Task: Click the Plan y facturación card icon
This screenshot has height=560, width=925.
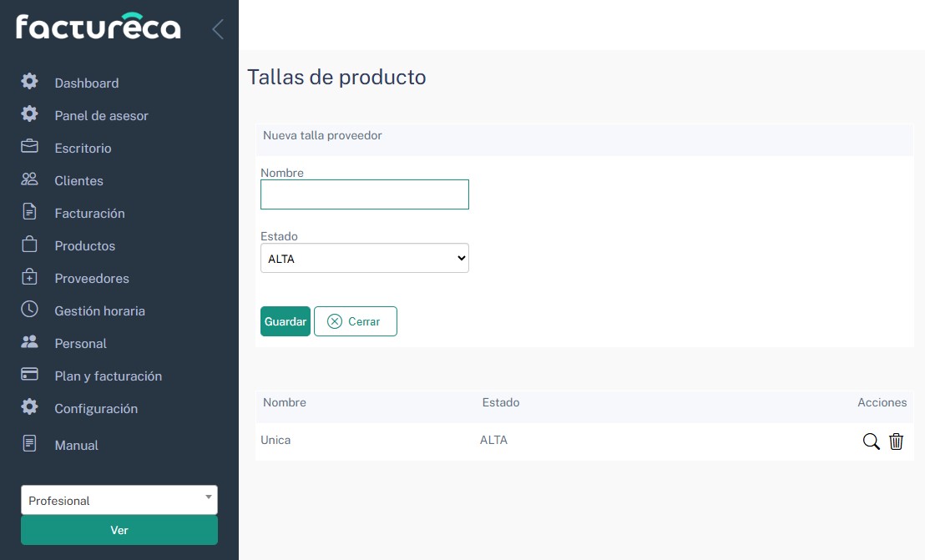Action: [x=29, y=375]
